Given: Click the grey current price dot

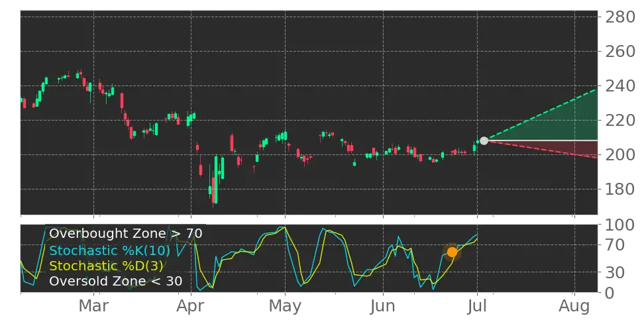Looking at the screenshot, I should pos(484,140).
